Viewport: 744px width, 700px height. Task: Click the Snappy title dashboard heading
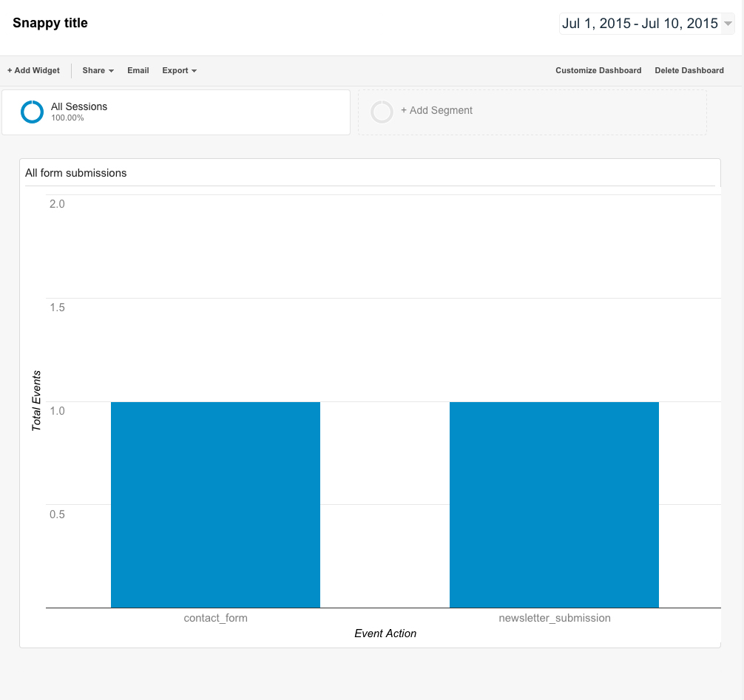tap(50, 23)
